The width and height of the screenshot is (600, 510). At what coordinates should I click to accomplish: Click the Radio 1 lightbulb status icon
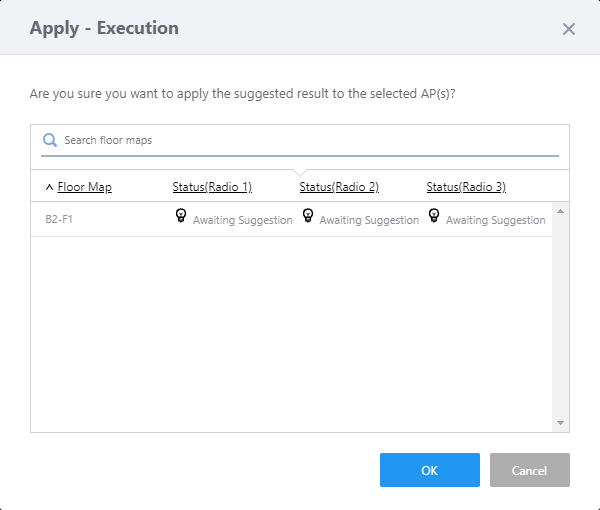click(x=181, y=215)
